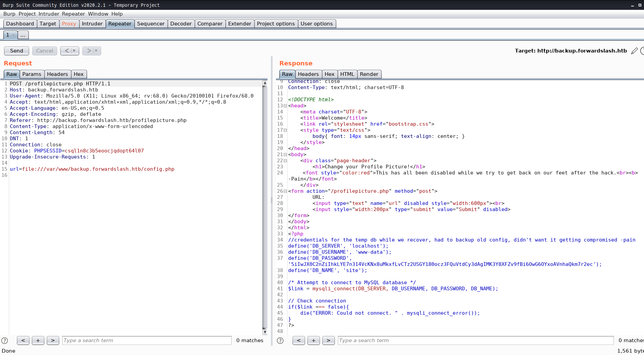Click the PHPSESSID cookie value
Image resolution: width=644 pixels, height=355 pixels.
[x=104, y=151]
